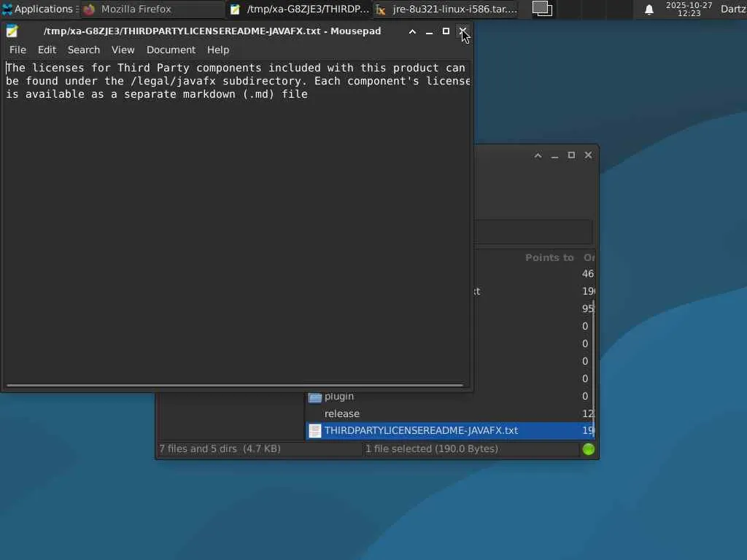Select the release file row
The height and width of the screenshot is (560, 747).
pyautogui.click(x=449, y=413)
